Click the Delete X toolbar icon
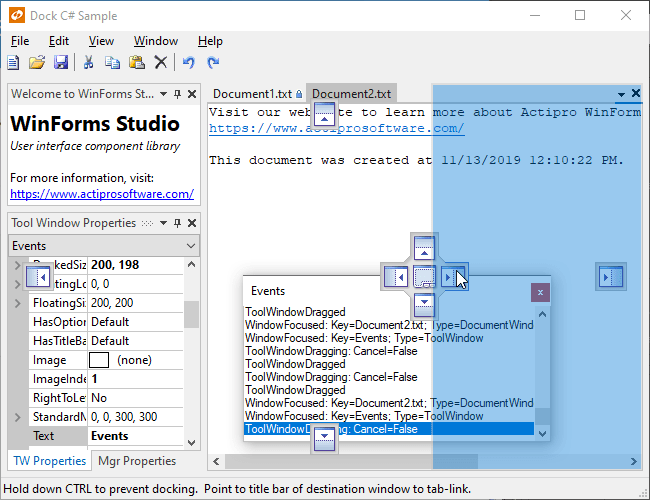The width and height of the screenshot is (650, 500). (x=160, y=63)
